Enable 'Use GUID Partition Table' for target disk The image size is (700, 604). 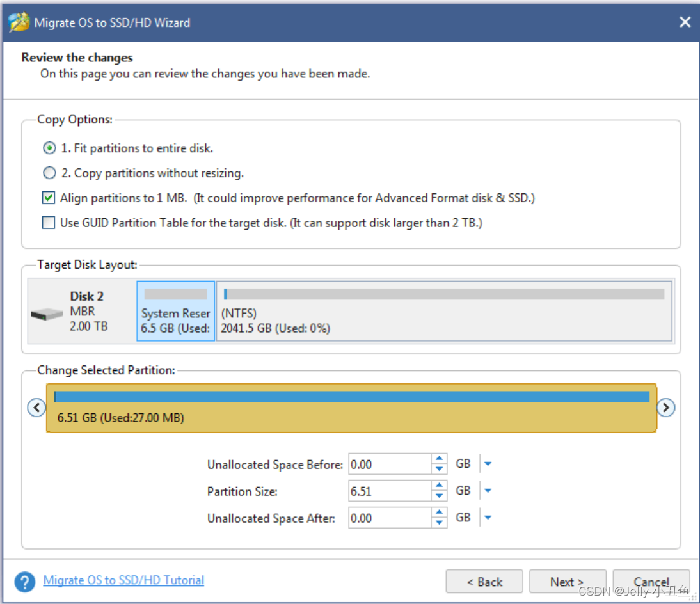point(48,223)
